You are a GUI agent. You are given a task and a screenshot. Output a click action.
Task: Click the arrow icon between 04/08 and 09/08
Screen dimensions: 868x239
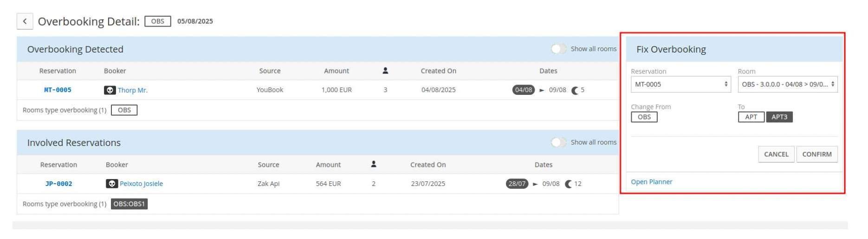[x=542, y=90]
